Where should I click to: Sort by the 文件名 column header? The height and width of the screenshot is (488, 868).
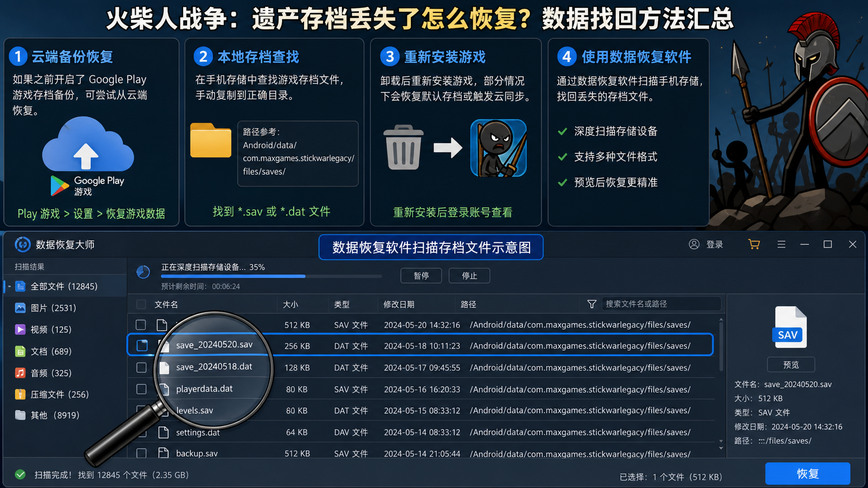tap(166, 304)
